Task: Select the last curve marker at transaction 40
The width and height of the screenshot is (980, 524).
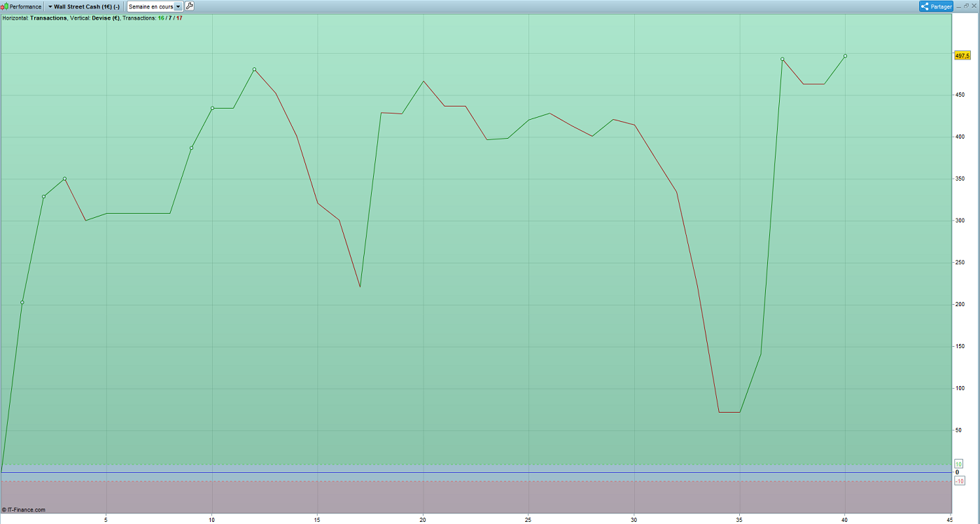Action: click(845, 56)
